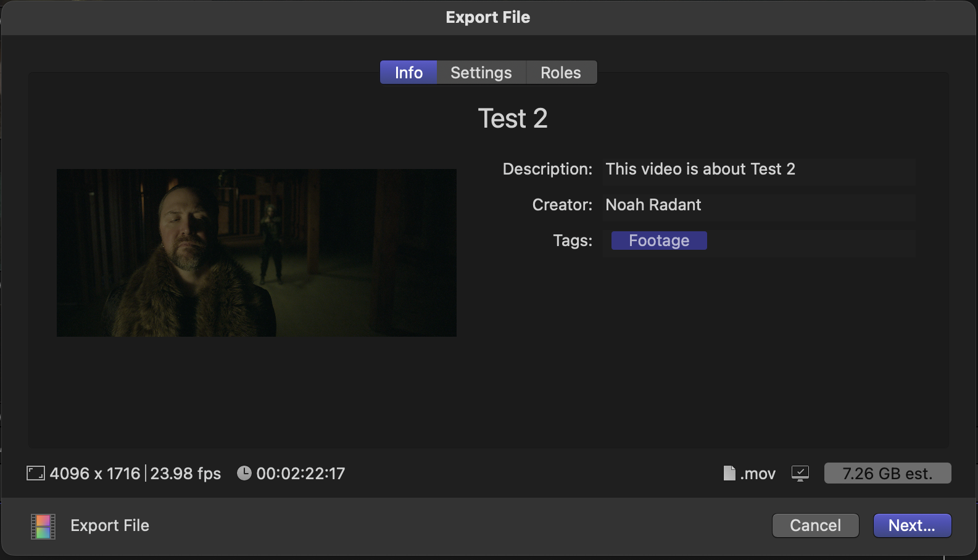This screenshot has width=978, height=560.
Task: Click the Creator: label
Action: 562,205
